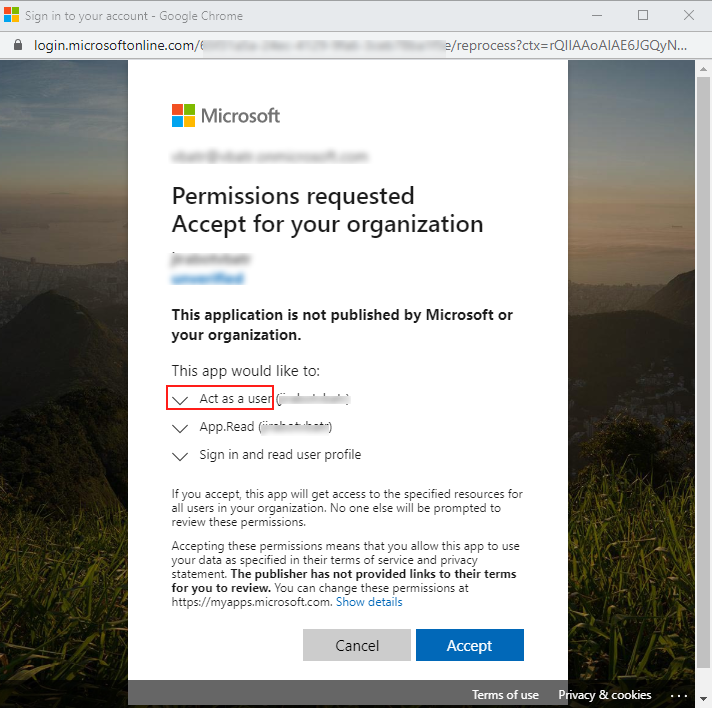Expand "Sign in and read user profile" chevron
The height and width of the screenshot is (708, 712).
coord(180,456)
